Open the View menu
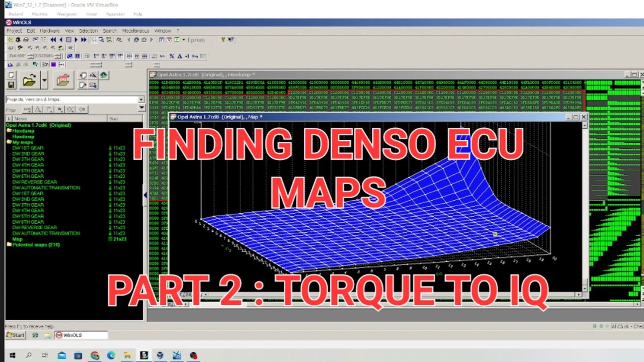The height and width of the screenshot is (362, 644). 69,31
